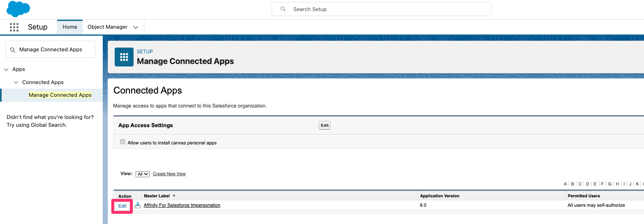This screenshot has height=224, width=644.
Task: Click the All users may self-authorize cell
Action: 596,205
